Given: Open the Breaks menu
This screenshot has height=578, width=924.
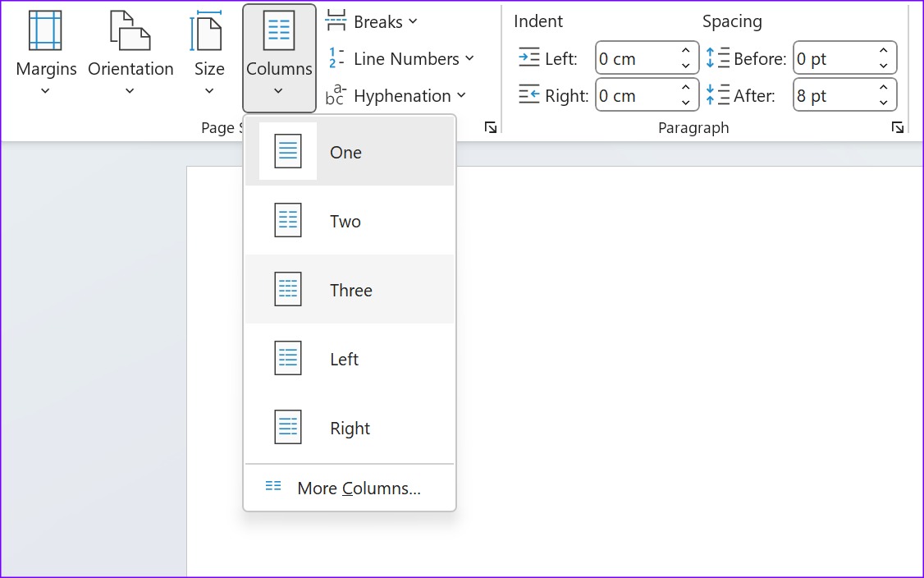Looking at the screenshot, I should [x=371, y=22].
